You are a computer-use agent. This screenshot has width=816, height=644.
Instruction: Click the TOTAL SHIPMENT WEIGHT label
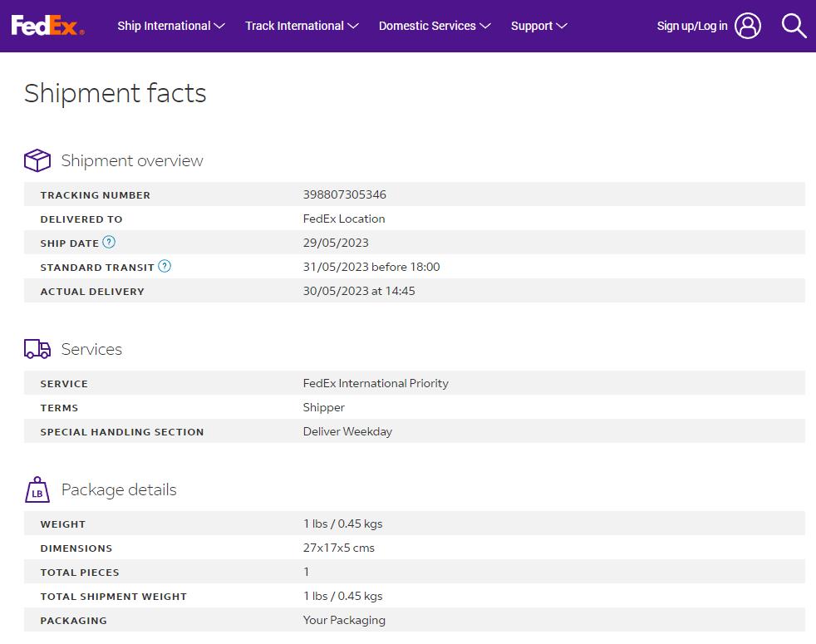click(114, 596)
